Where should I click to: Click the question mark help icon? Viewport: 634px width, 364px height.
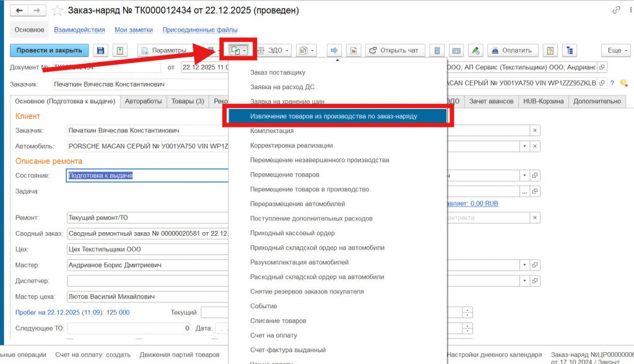tap(612, 83)
